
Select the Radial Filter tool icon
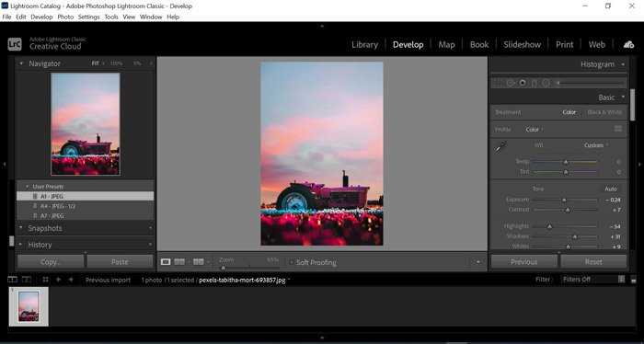[546, 84]
